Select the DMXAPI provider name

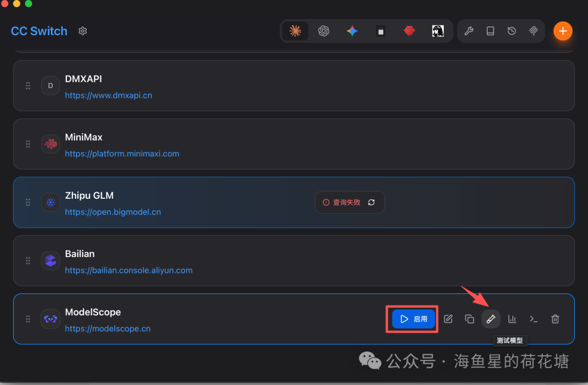(83, 79)
